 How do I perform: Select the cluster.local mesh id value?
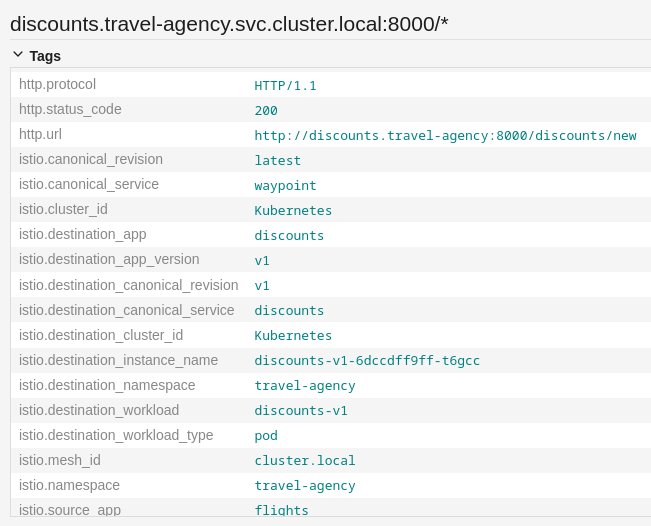click(x=305, y=460)
